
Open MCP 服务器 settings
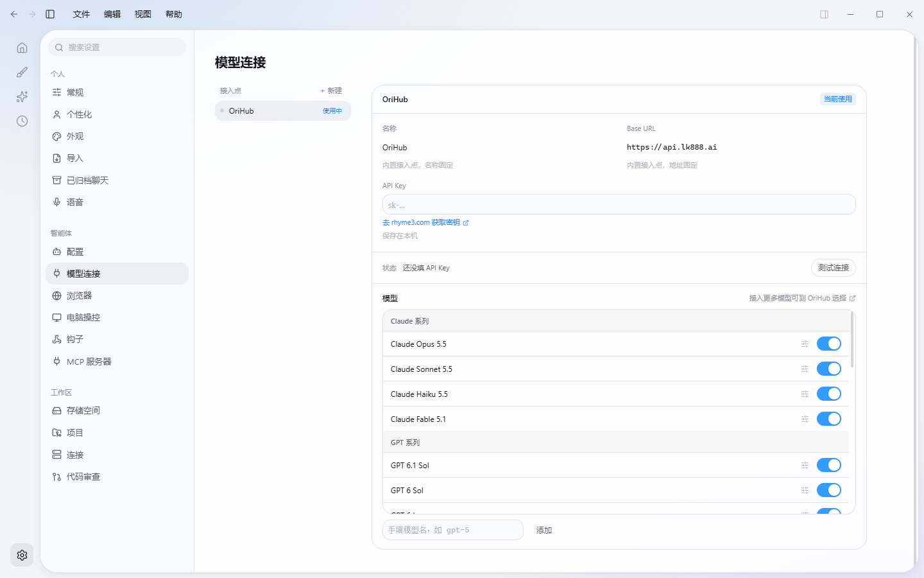[x=117, y=362]
